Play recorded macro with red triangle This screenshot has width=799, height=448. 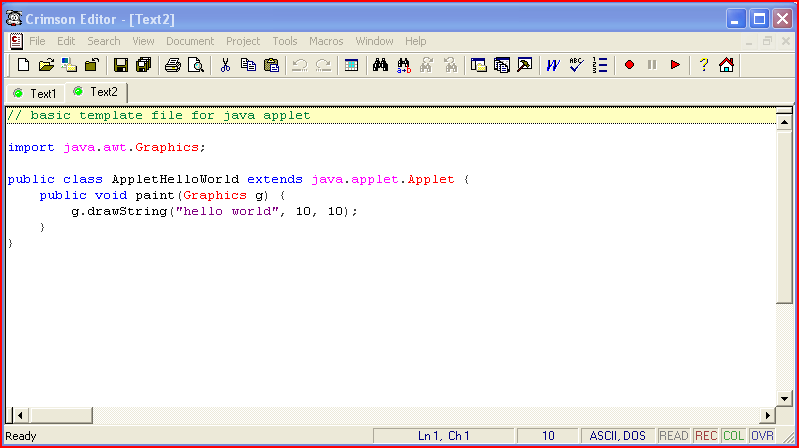[x=675, y=65]
